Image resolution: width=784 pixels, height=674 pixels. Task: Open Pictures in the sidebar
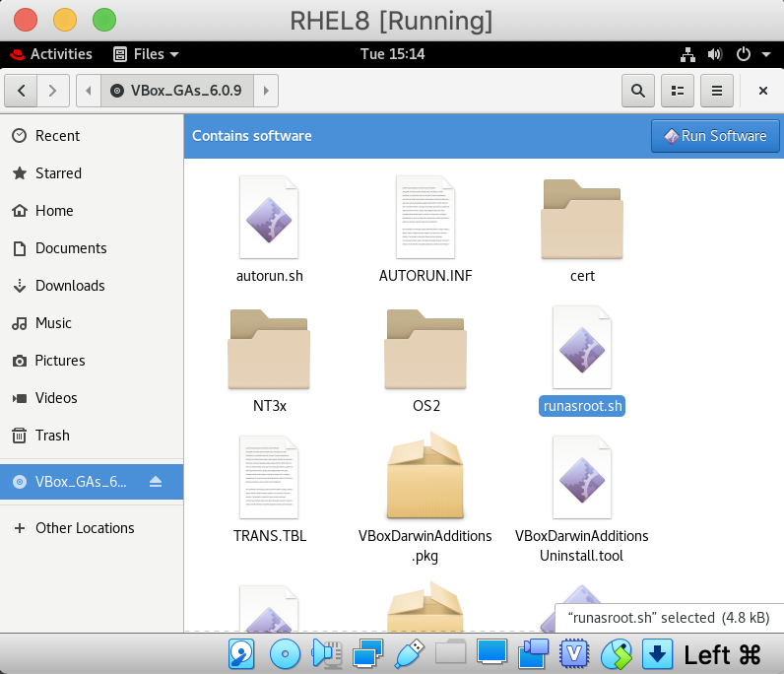coord(92,361)
